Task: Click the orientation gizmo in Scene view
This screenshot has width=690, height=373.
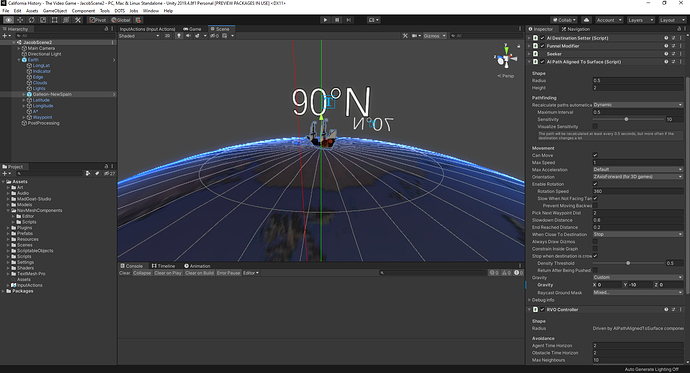Action: coord(506,58)
